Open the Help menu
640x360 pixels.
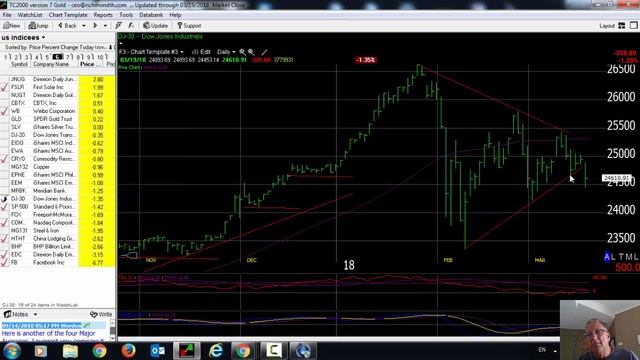pyautogui.click(x=175, y=15)
